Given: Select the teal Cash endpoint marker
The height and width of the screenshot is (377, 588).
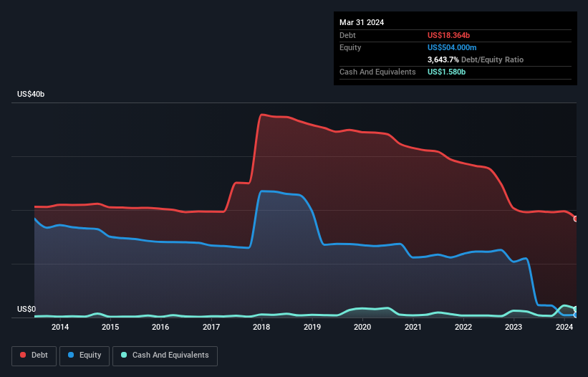Looking at the screenshot, I should coord(576,309).
